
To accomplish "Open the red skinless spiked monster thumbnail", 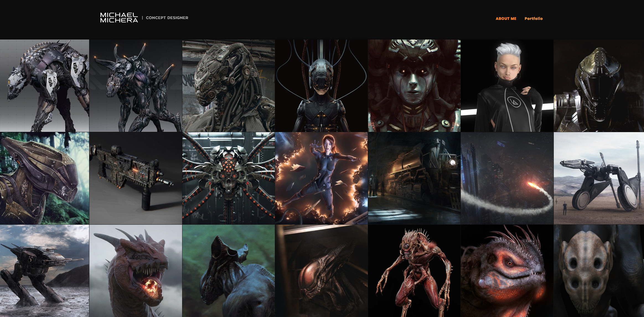I will (x=414, y=271).
